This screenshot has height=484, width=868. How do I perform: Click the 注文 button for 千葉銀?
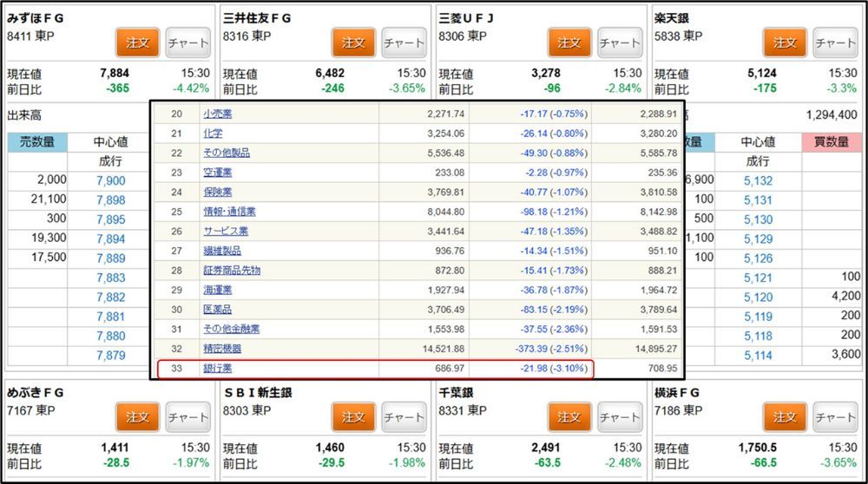pyautogui.click(x=569, y=417)
